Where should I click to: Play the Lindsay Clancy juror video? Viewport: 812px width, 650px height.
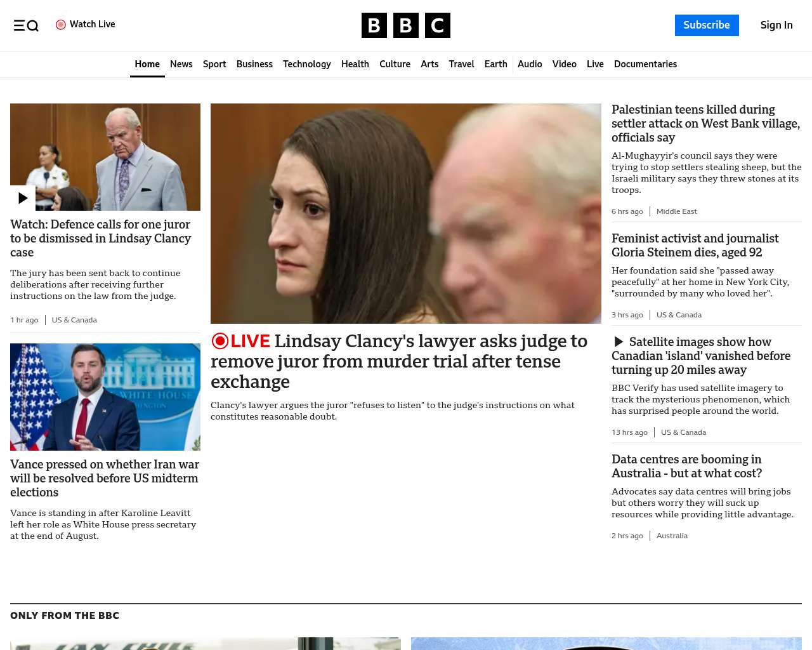(x=23, y=198)
